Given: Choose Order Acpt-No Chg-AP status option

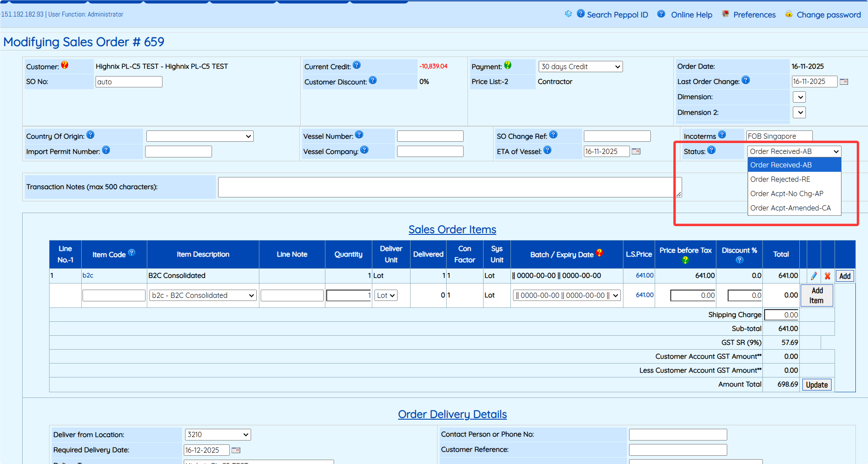Looking at the screenshot, I should [x=787, y=194].
